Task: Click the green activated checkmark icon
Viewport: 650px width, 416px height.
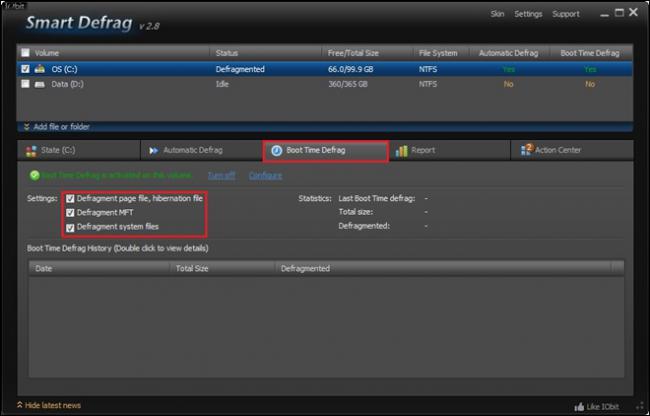Action: tap(34, 175)
